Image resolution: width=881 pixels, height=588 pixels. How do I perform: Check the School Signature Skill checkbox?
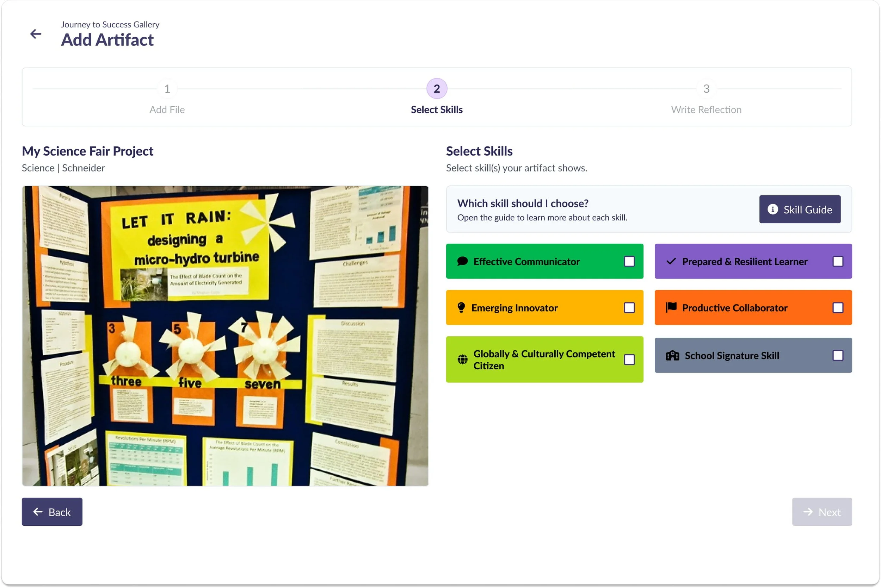pos(838,355)
